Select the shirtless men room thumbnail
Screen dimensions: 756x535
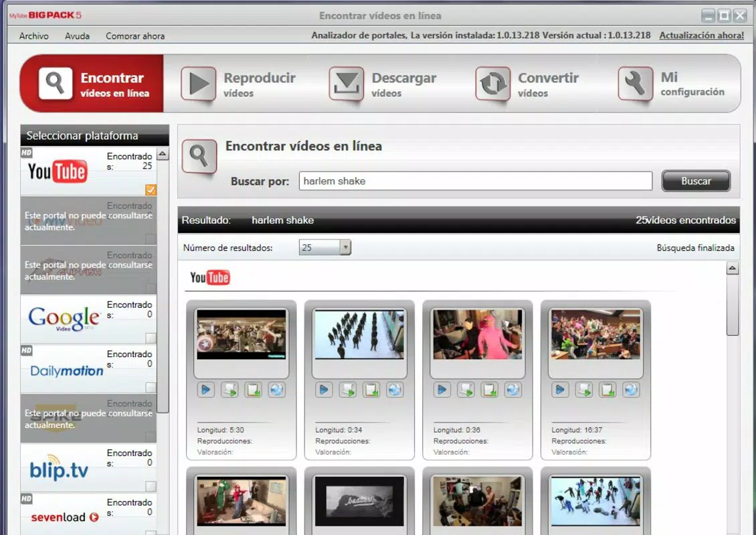pos(477,502)
